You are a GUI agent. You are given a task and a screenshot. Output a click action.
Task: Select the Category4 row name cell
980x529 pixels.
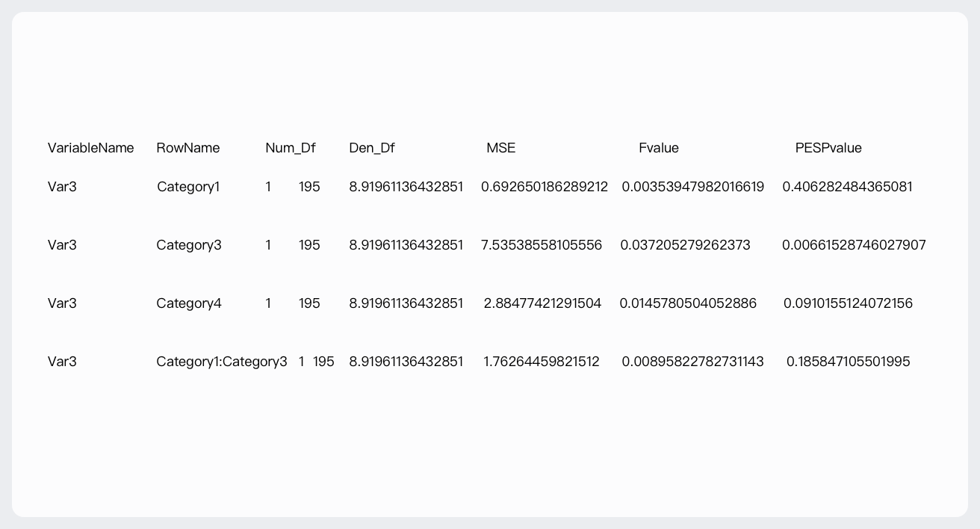pos(188,303)
